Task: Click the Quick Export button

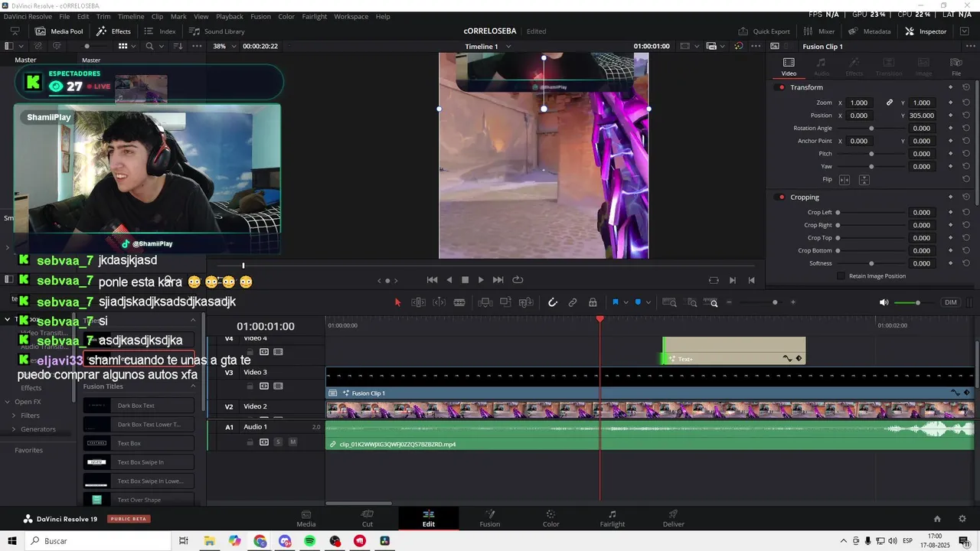Action: coord(764,31)
